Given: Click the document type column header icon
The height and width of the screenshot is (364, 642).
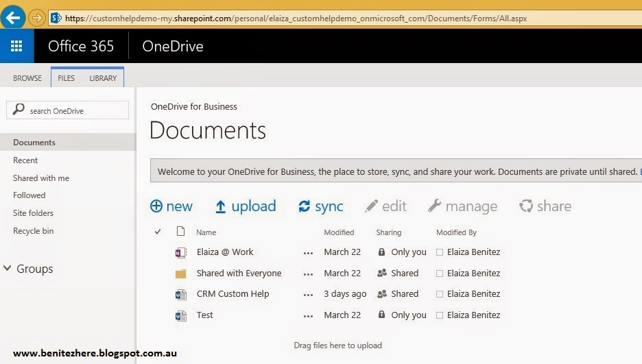Looking at the screenshot, I should [180, 232].
